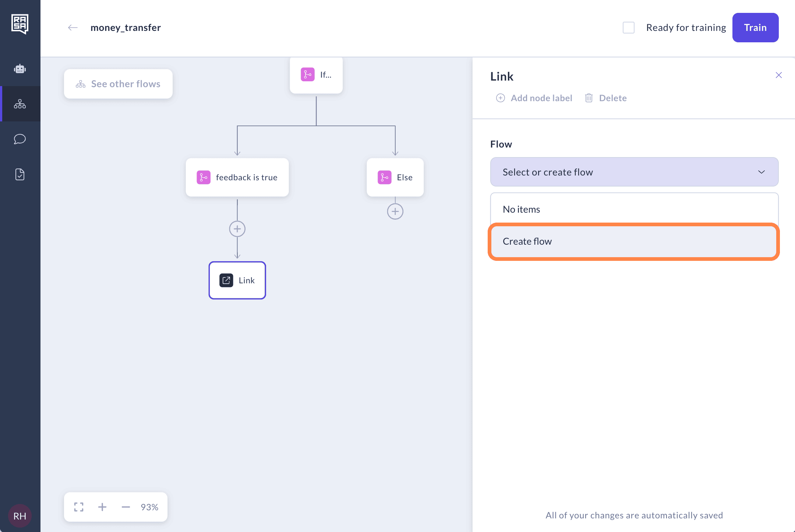This screenshot has width=795, height=532.
Task: Open the documents panel from the sidebar
Action: 20,174
